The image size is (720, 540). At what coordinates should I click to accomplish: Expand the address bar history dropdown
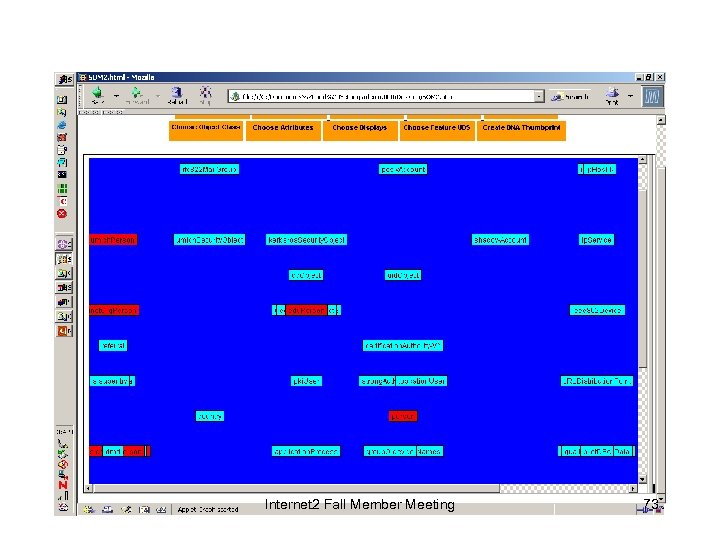pyautogui.click(x=539, y=96)
